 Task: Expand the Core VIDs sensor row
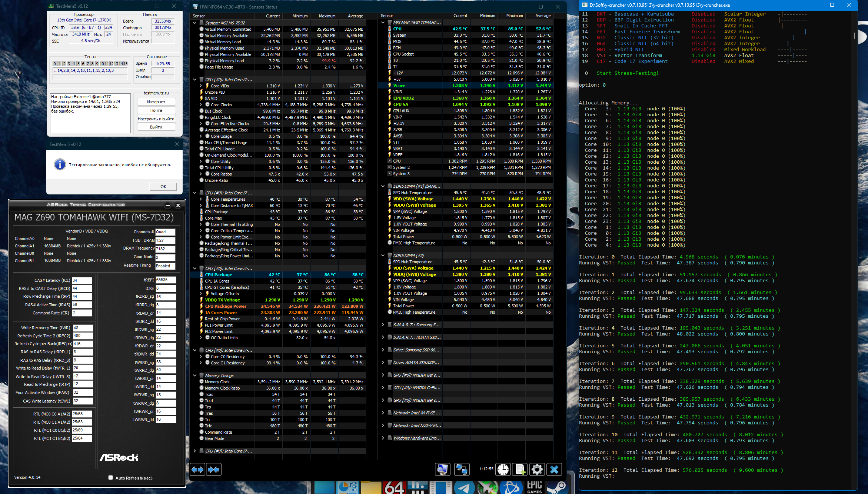pos(201,86)
